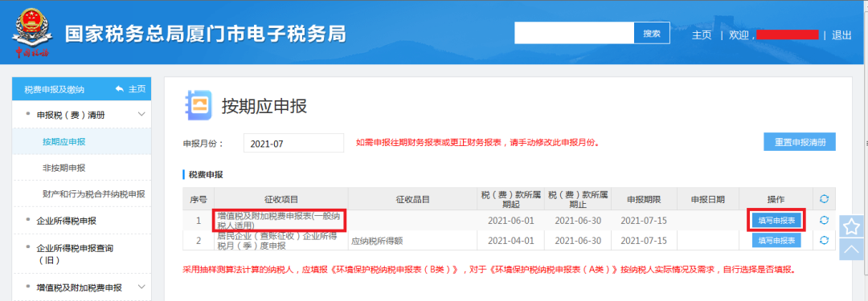This screenshot has width=868, height=301.
Task: Click the 主页 link in sidebar header
Action: pos(137,89)
